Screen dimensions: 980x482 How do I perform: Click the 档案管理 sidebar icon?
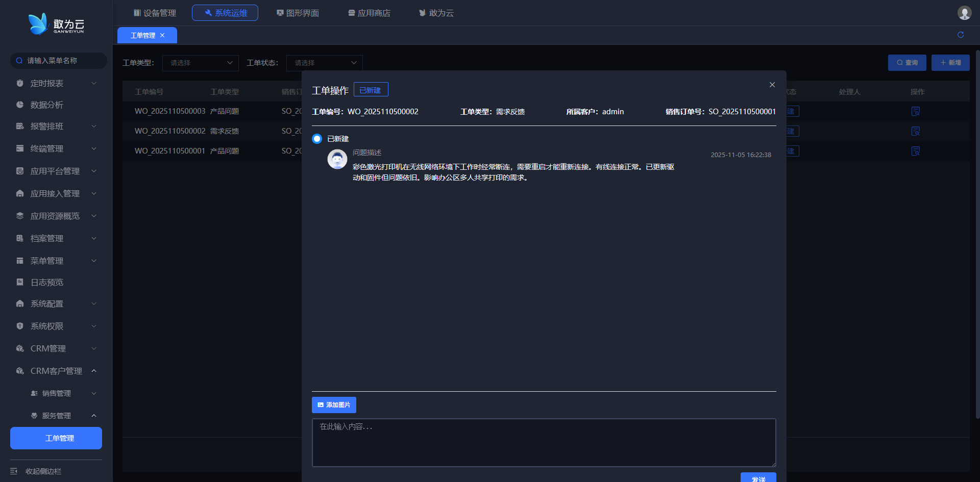[20, 238]
